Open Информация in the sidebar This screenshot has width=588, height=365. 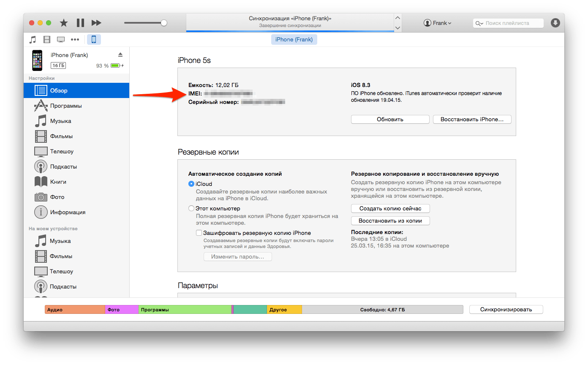[x=76, y=212]
